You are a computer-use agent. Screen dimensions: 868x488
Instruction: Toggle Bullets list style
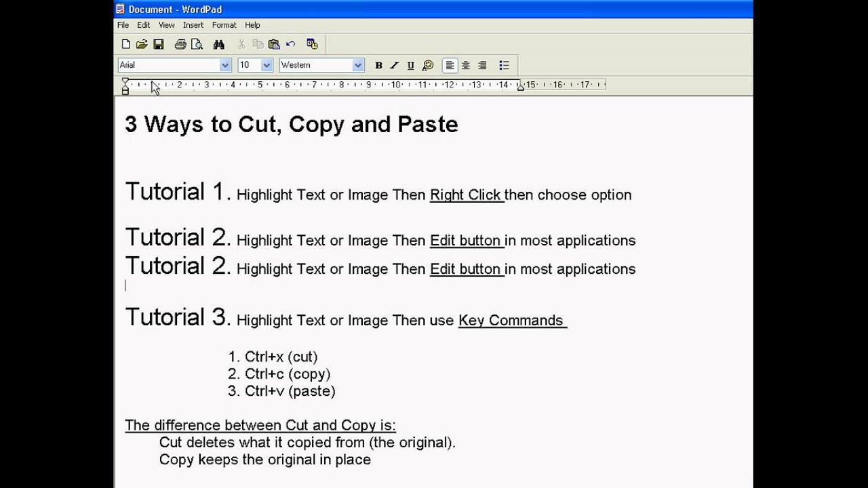pyautogui.click(x=504, y=66)
